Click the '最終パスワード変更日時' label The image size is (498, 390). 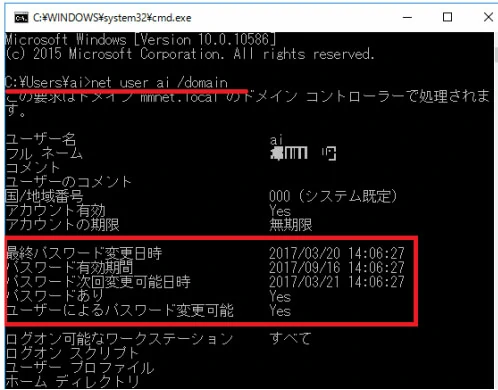(84, 253)
